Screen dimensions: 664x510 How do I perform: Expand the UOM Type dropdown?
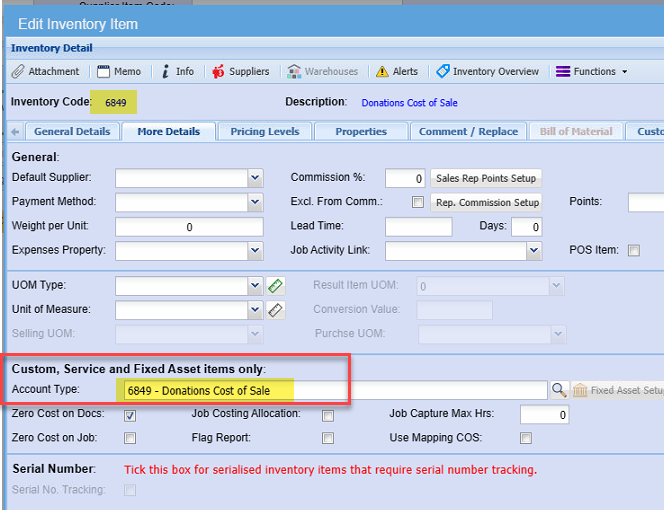pyautogui.click(x=255, y=286)
